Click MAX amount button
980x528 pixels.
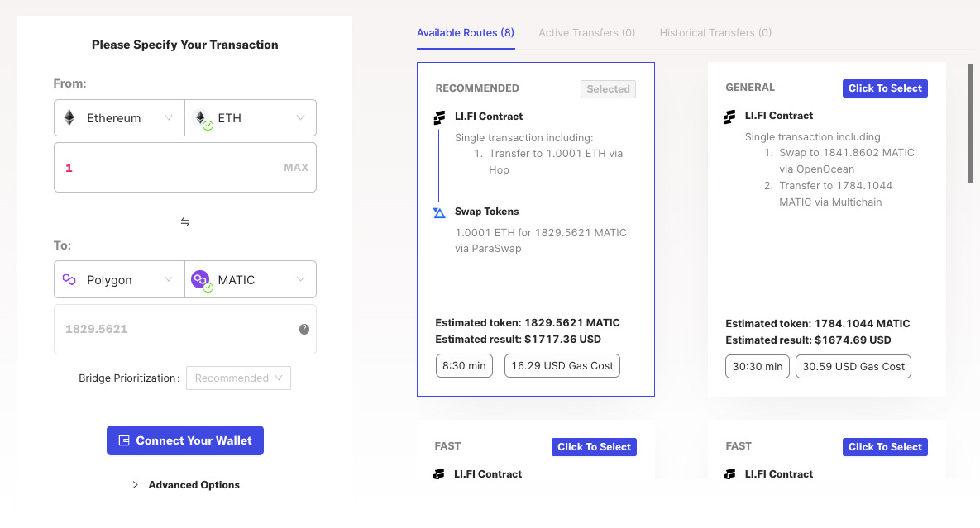pyautogui.click(x=296, y=167)
